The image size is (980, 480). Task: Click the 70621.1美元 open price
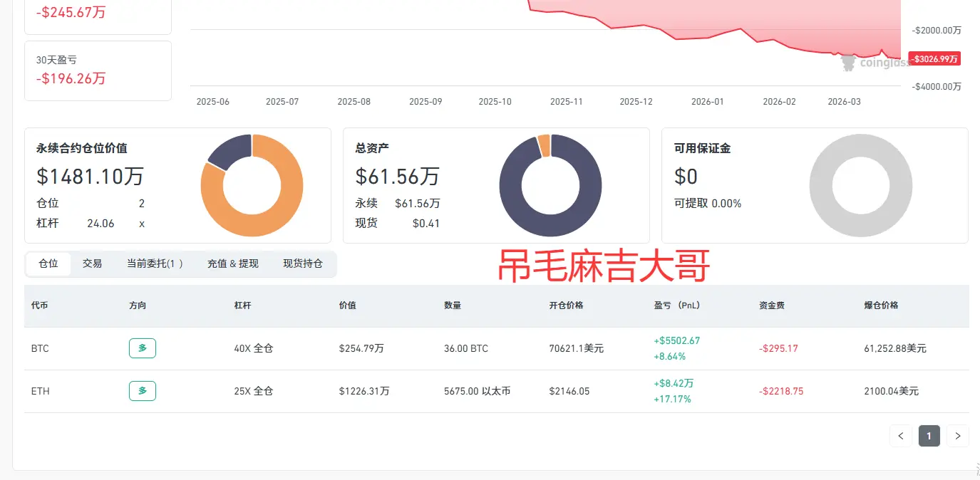[x=576, y=349]
